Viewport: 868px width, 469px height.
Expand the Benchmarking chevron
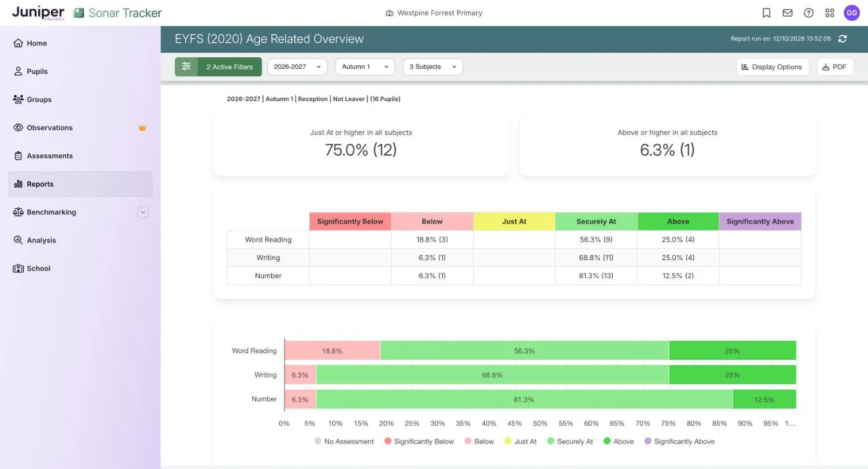(143, 212)
